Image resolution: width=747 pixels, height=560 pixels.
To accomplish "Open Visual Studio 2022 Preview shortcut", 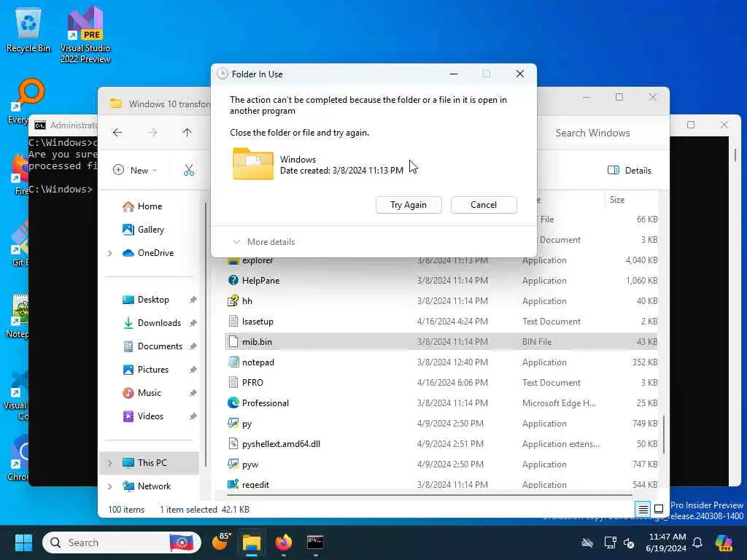I will (x=85, y=34).
